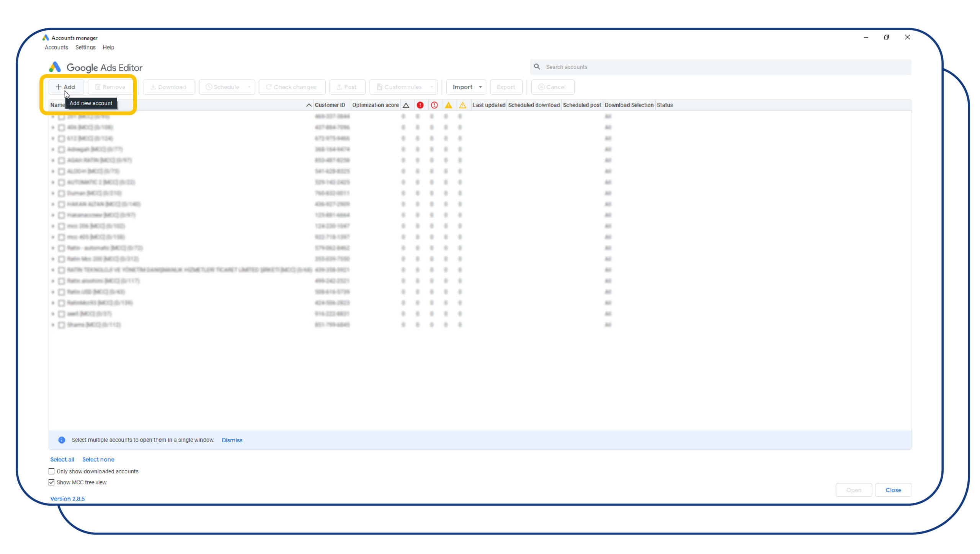Check the Shams [MCC] account checkbox
Screen dimensions: 980x554
pyautogui.click(x=61, y=325)
